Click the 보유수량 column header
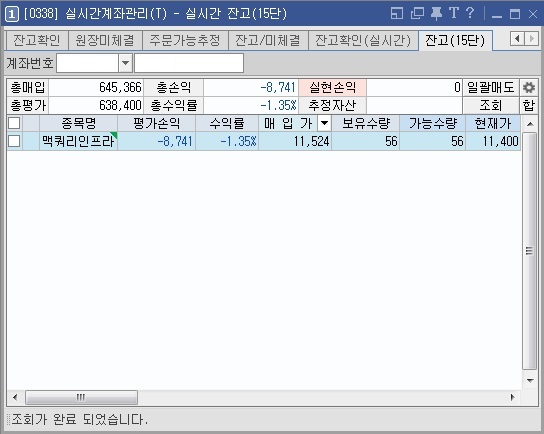Screen dimensions: 544x434 pos(366,123)
